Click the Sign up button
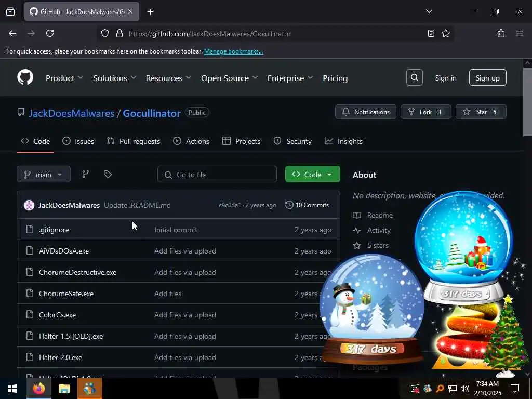 pyautogui.click(x=487, y=78)
